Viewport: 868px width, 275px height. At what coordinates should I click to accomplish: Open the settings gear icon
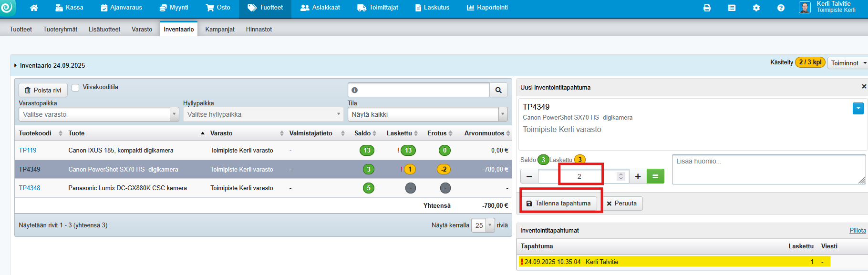tap(756, 8)
